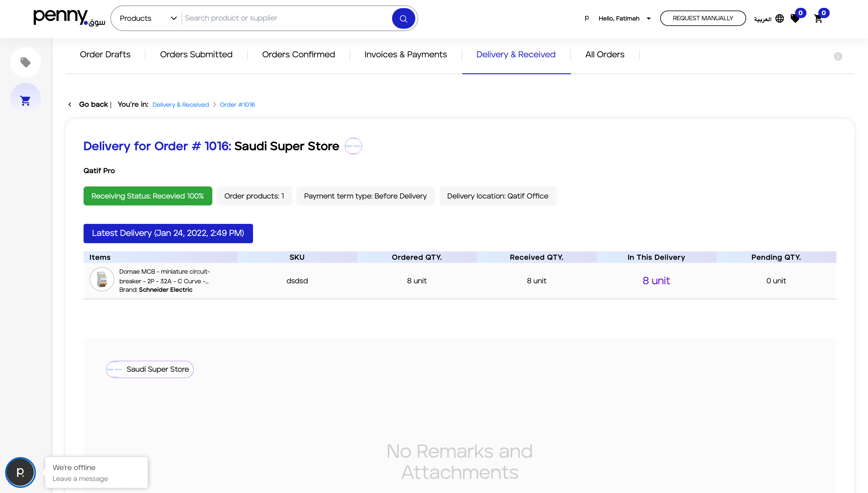Open the Penny chat widget bubble
This screenshot has width=868, height=493.
pos(20,472)
